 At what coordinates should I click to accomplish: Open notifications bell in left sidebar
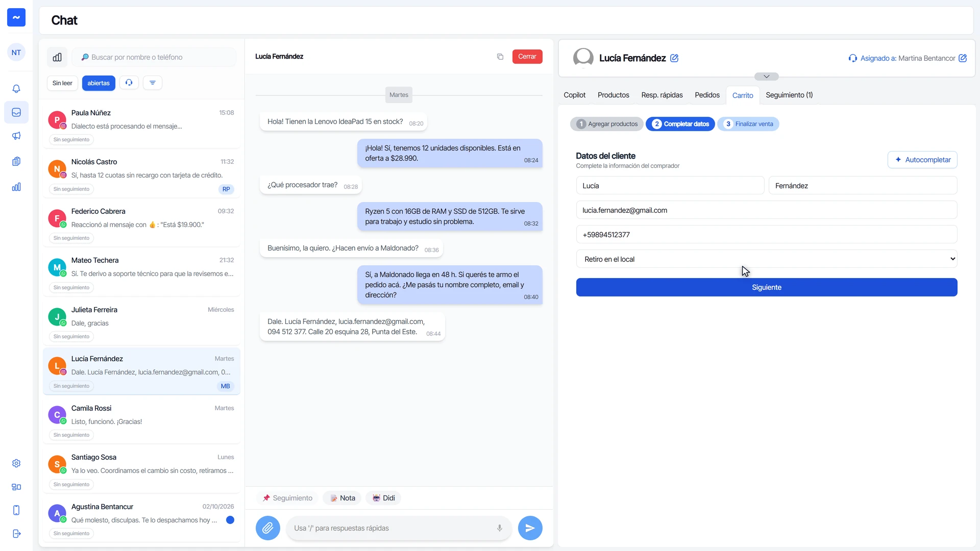[x=16, y=89]
